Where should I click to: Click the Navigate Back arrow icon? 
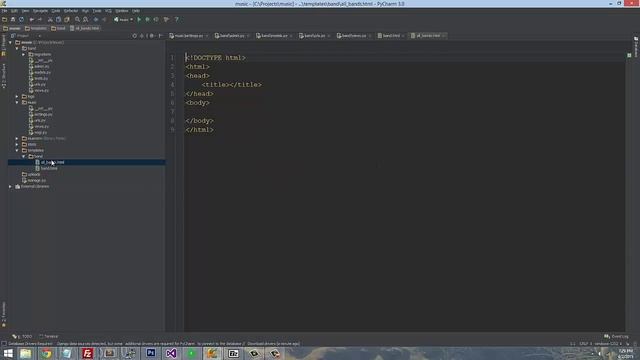pyautogui.click(x=96, y=19)
